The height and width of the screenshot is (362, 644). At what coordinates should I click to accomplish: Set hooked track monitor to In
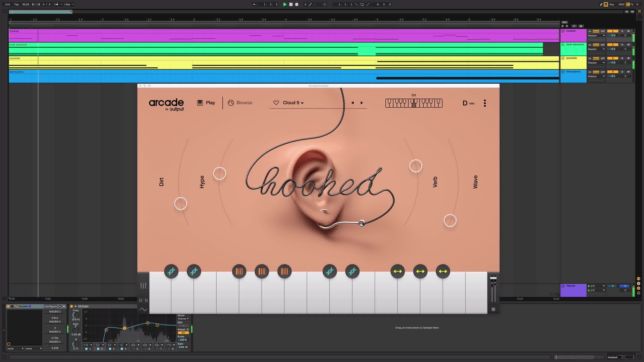[590, 31]
